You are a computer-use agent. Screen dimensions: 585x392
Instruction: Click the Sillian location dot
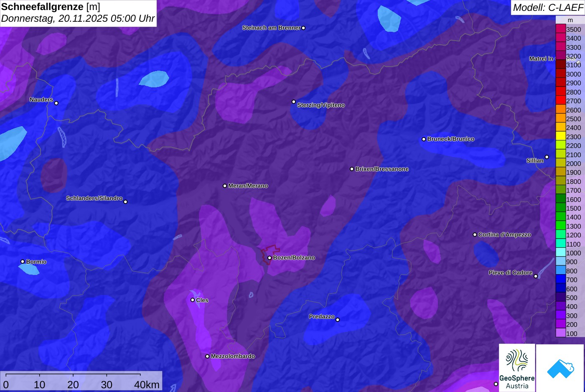pyautogui.click(x=547, y=157)
